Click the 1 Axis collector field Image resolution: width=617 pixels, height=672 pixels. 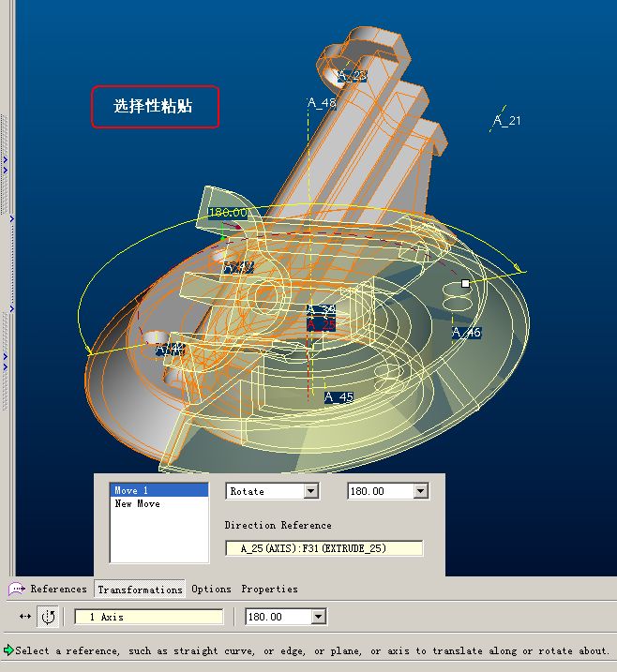(x=149, y=617)
